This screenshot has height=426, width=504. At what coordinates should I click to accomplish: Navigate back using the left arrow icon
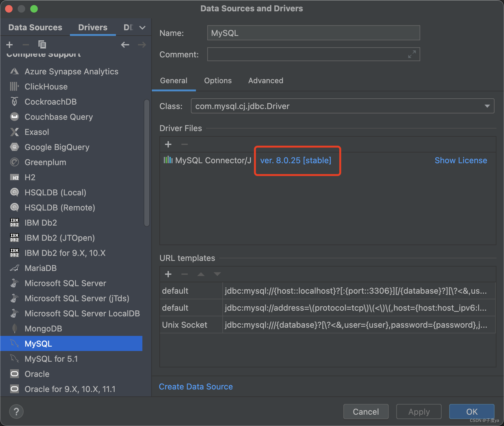[125, 44]
